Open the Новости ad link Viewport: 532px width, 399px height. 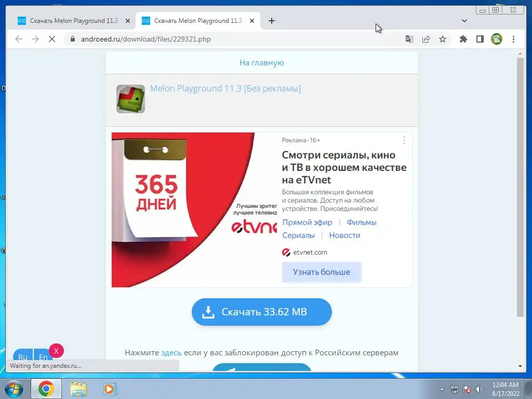[x=344, y=235]
